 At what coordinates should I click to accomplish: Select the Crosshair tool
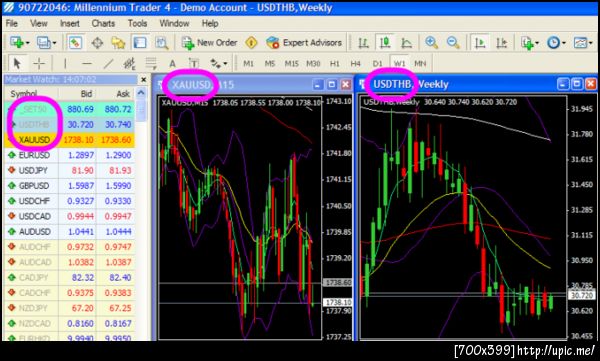click(39, 64)
